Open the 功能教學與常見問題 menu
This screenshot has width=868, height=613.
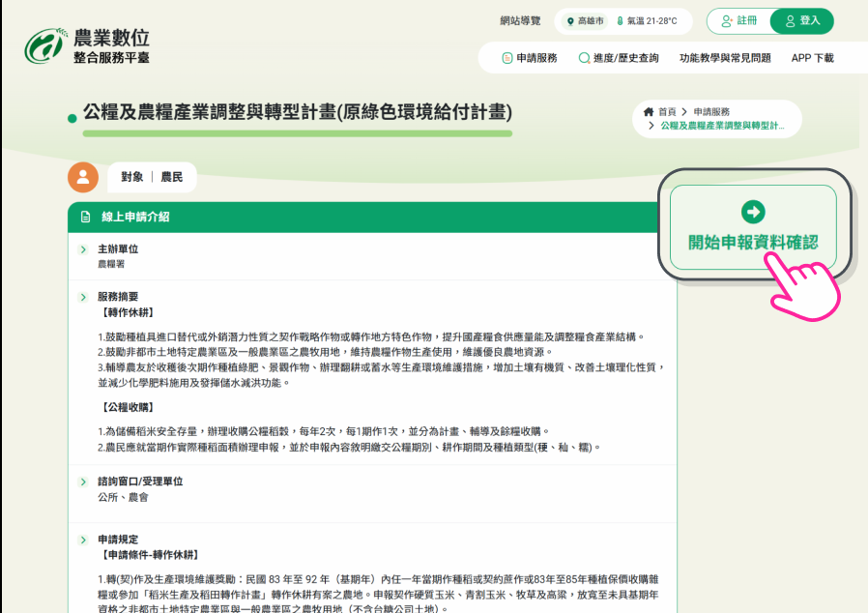click(725, 58)
